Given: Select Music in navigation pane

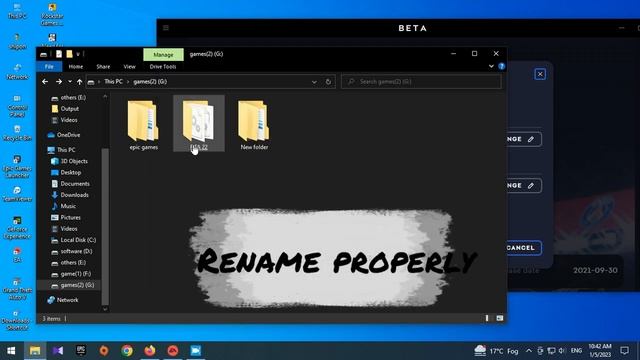Looking at the screenshot, I should coord(63,206).
